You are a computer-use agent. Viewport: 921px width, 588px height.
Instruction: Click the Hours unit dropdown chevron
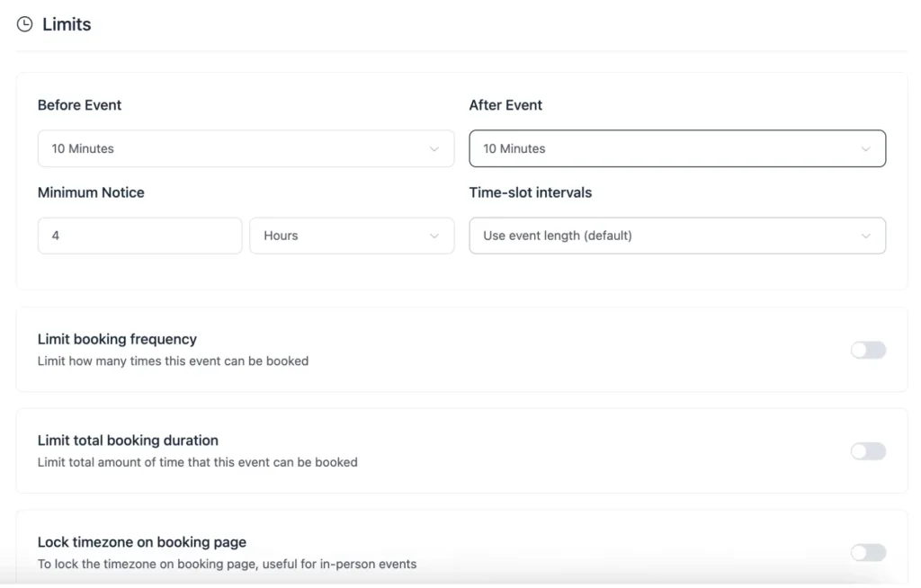[435, 236]
